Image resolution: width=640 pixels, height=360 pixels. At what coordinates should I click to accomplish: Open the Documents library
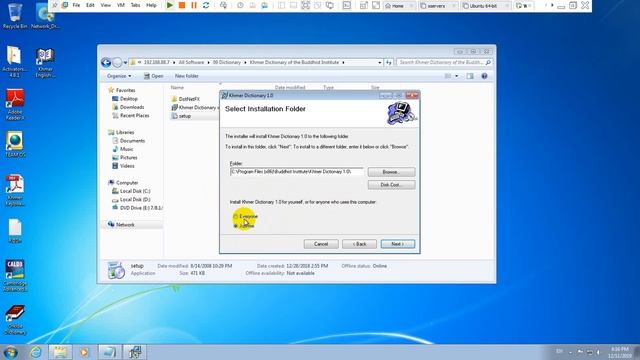(129, 140)
